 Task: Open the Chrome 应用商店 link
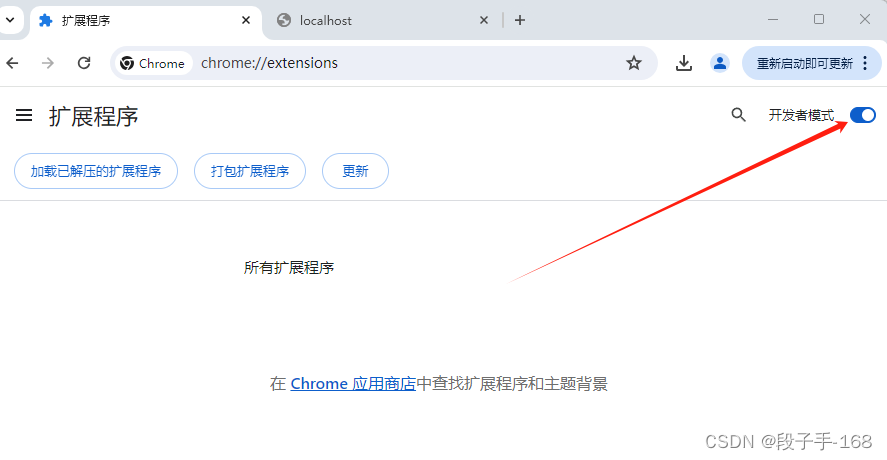click(x=353, y=384)
